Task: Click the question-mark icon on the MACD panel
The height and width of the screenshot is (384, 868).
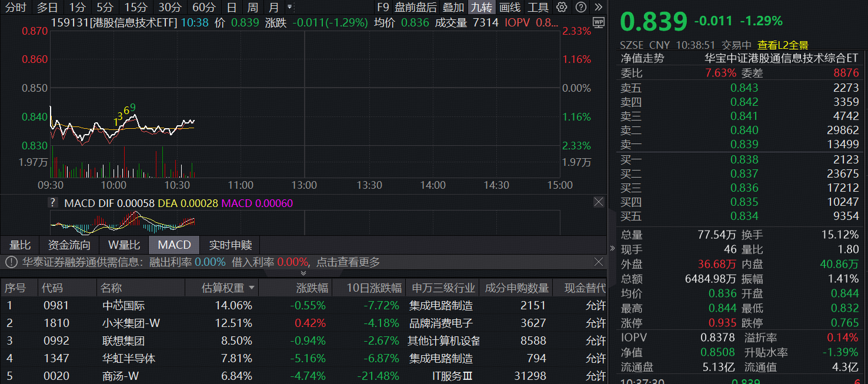Action: click(52, 202)
